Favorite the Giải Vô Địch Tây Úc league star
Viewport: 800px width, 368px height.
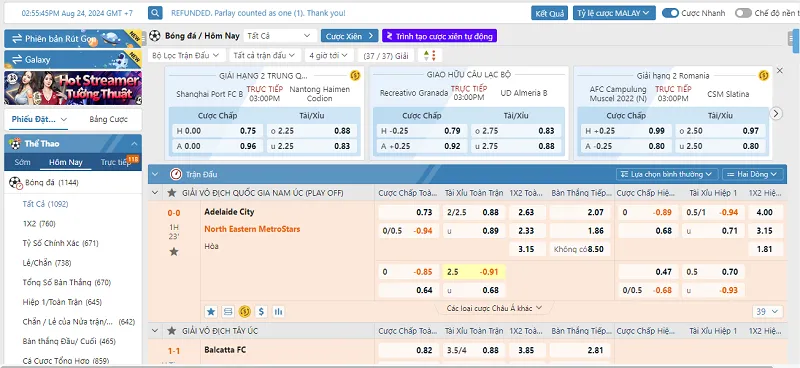click(x=172, y=331)
